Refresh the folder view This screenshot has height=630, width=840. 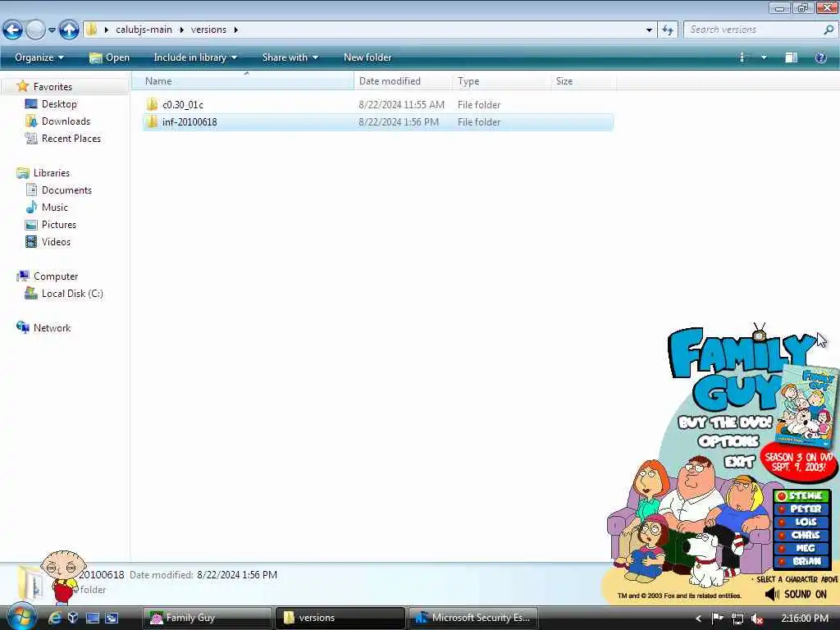(668, 30)
